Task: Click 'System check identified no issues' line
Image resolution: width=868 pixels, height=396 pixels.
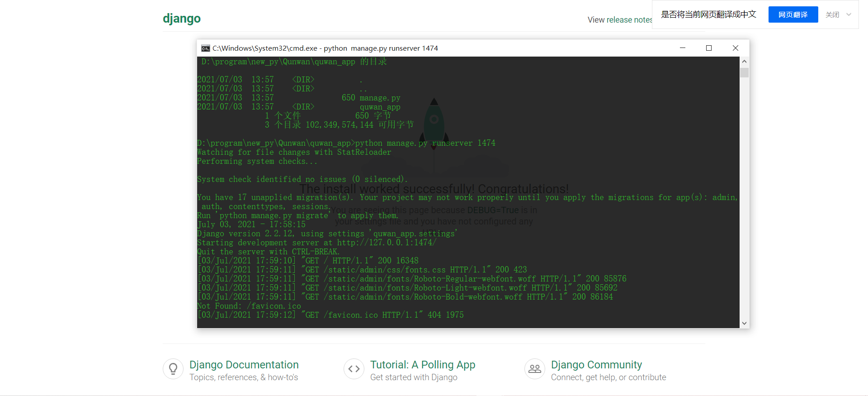Action: tap(302, 179)
